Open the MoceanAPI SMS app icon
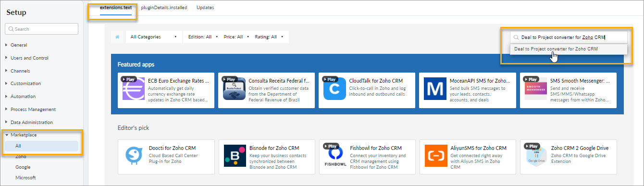Image resolution: width=644 pixels, height=186 pixels. [x=435, y=88]
